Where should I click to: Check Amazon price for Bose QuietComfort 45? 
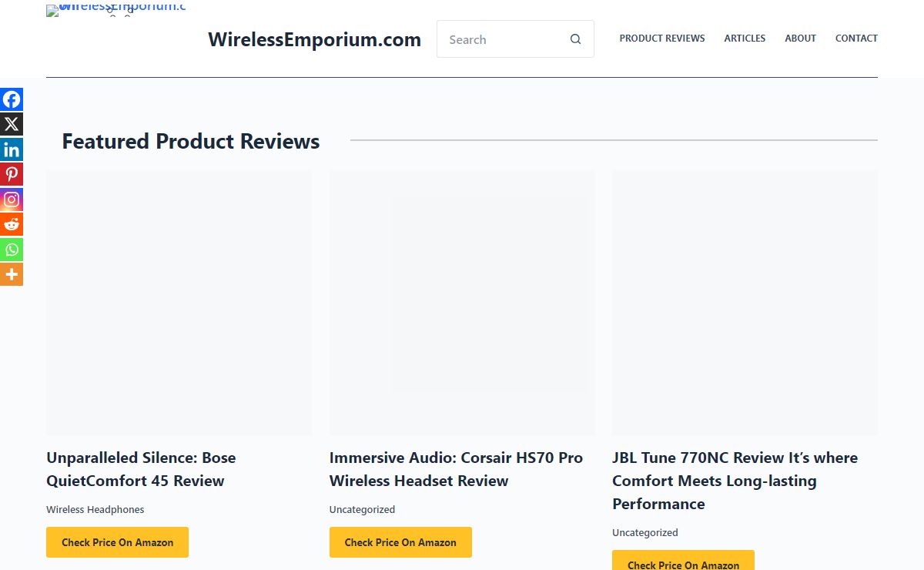(117, 542)
